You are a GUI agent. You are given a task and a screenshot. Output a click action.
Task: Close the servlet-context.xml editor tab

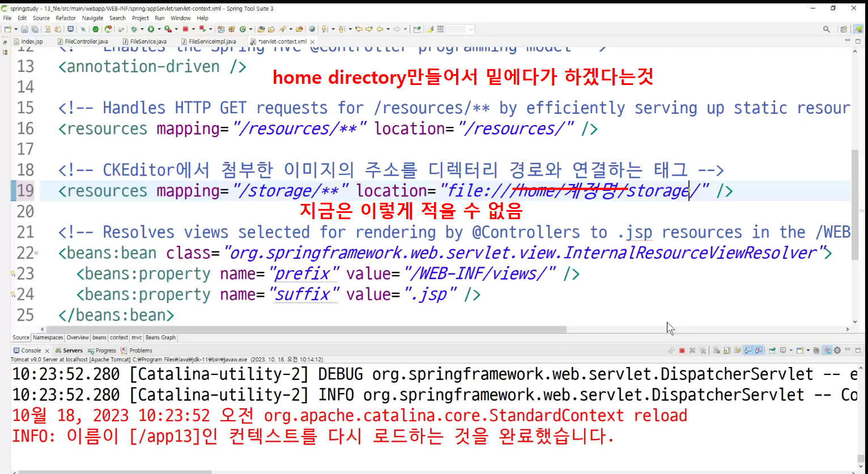(x=312, y=42)
